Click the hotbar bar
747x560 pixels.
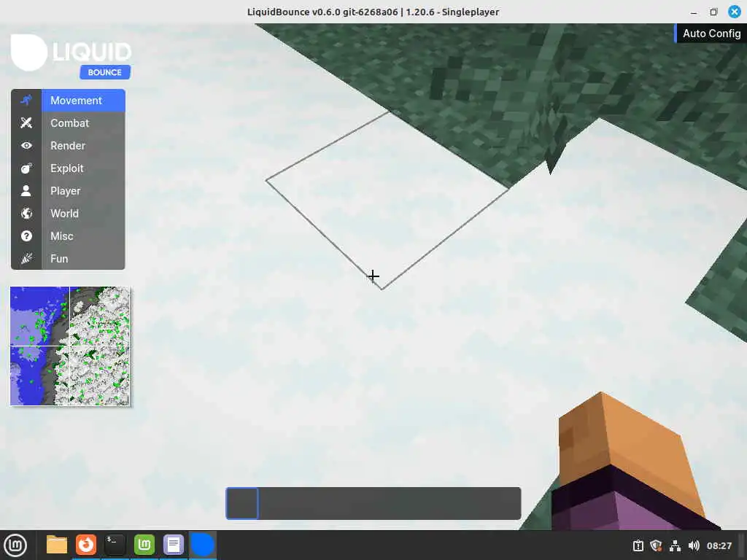(373, 503)
